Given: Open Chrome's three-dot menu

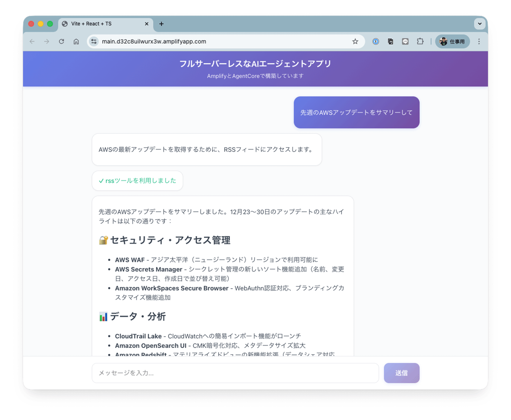Looking at the screenshot, I should 479,41.
